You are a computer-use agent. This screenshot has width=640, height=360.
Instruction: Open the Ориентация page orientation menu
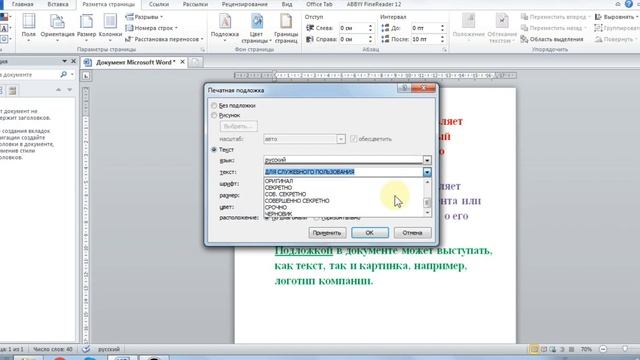pyautogui.click(x=57, y=27)
